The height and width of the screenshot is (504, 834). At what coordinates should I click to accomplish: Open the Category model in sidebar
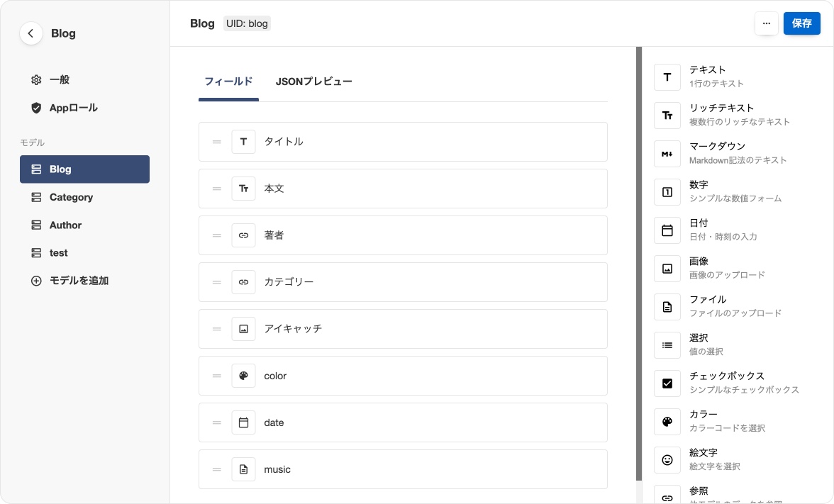(71, 197)
